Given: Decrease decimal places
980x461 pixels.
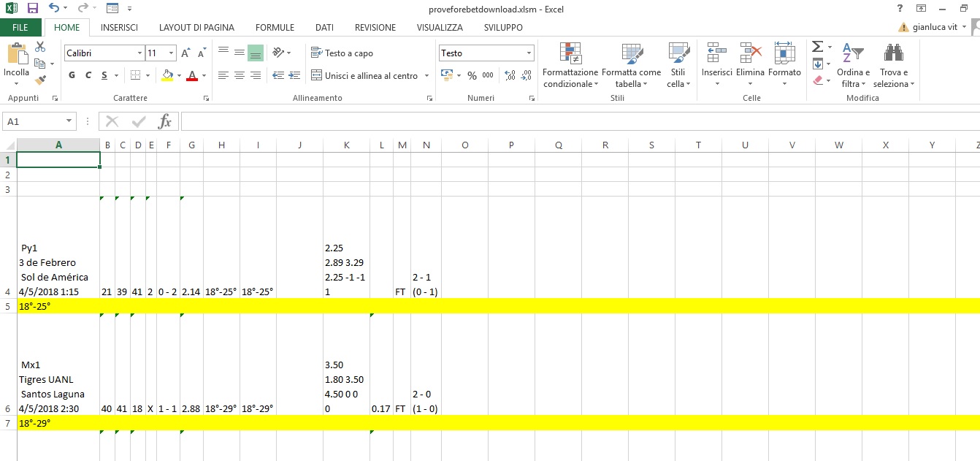Looking at the screenshot, I should point(527,75).
